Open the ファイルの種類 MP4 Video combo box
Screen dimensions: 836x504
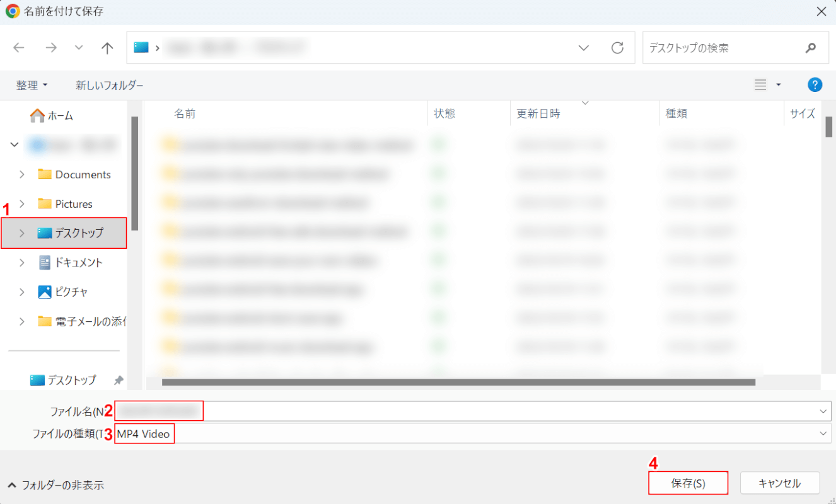[x=472, y=433]
